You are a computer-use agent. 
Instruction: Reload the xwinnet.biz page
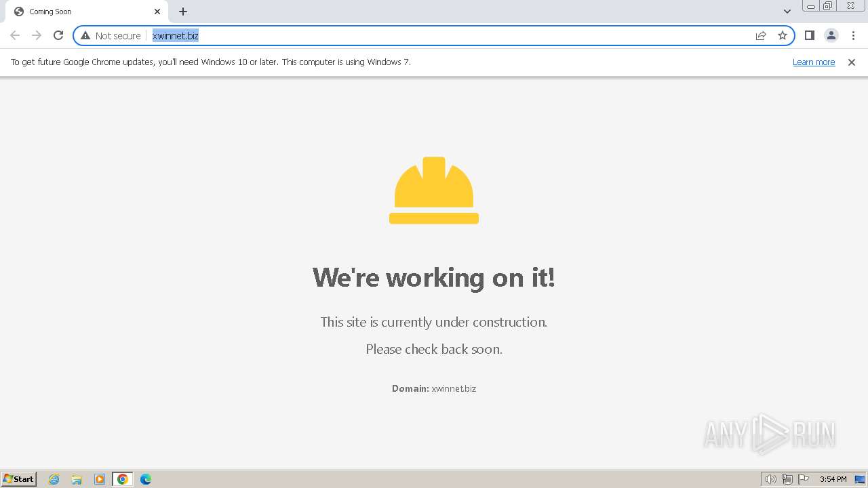pos(58,35)
